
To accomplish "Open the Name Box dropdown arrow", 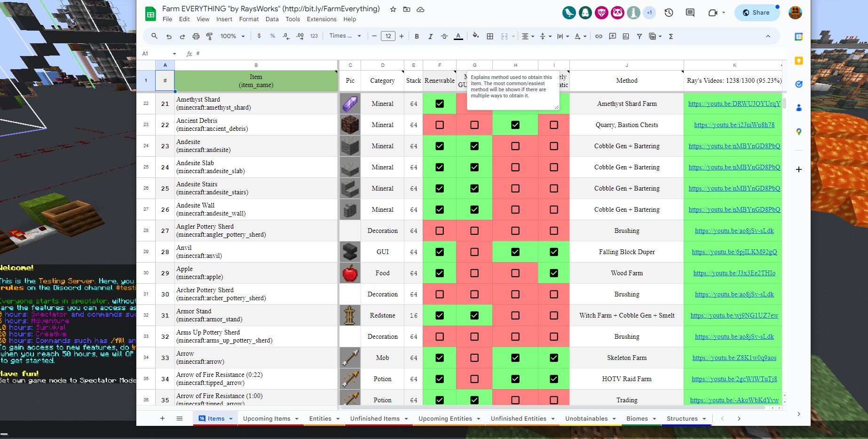I will coord(174,54).
